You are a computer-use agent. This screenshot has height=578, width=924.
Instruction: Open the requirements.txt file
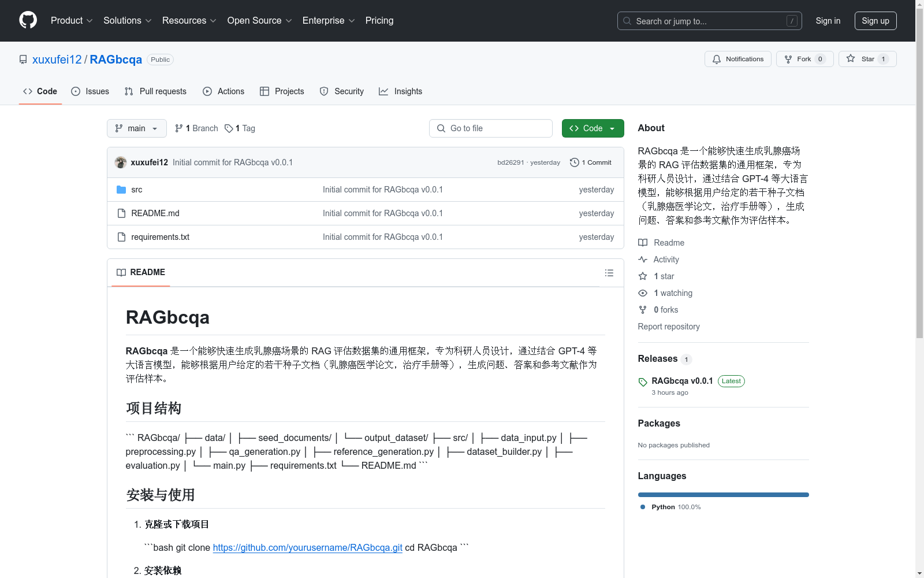[161, 237]
